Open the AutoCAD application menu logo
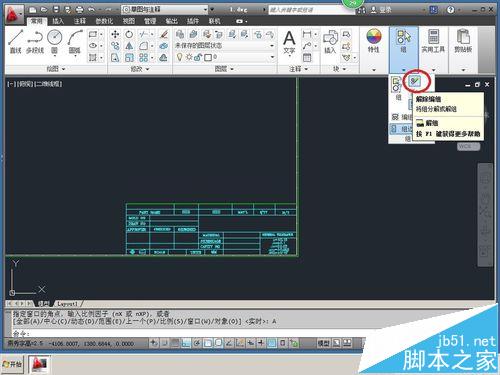This screenshot has width=500, height=375. 13,14
